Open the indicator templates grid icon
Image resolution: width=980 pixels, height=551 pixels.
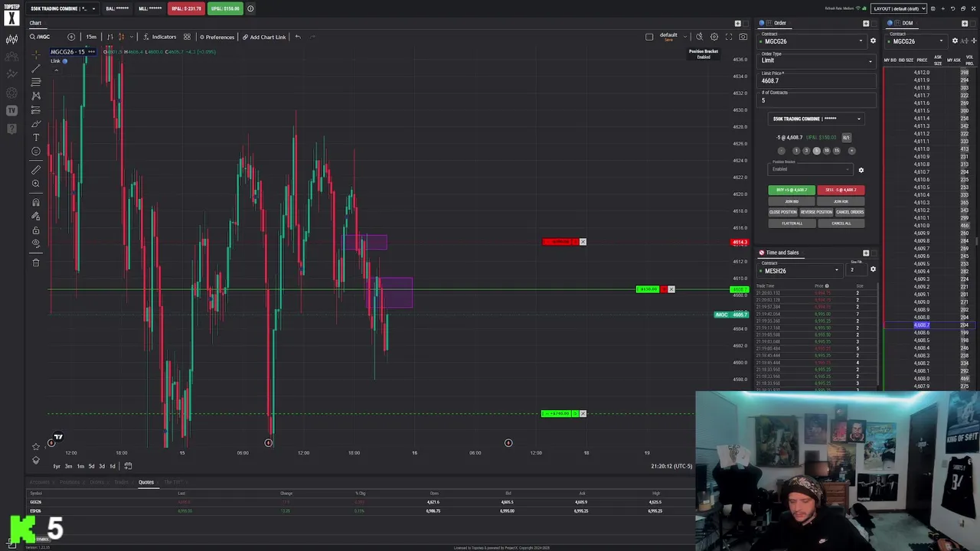click(x=187, y=37)
